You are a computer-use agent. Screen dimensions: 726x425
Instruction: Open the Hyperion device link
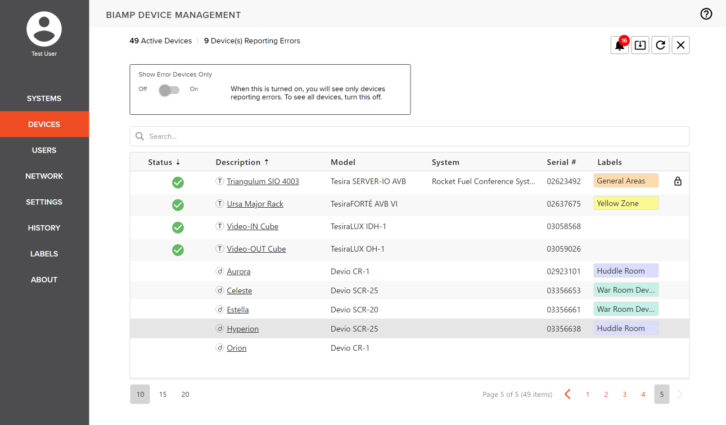click(x=242, y=328)
